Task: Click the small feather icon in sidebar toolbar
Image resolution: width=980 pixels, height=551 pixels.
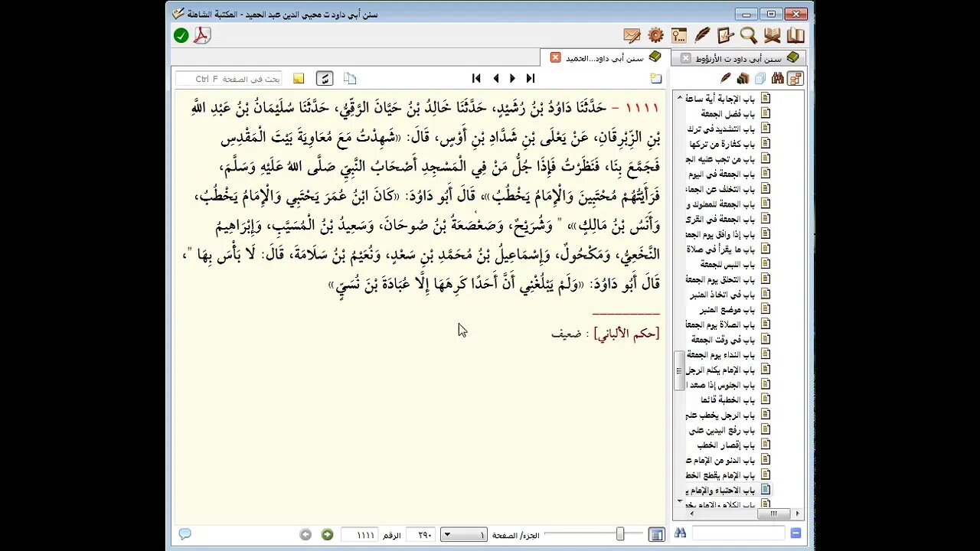Action: (x=726, y=78)
